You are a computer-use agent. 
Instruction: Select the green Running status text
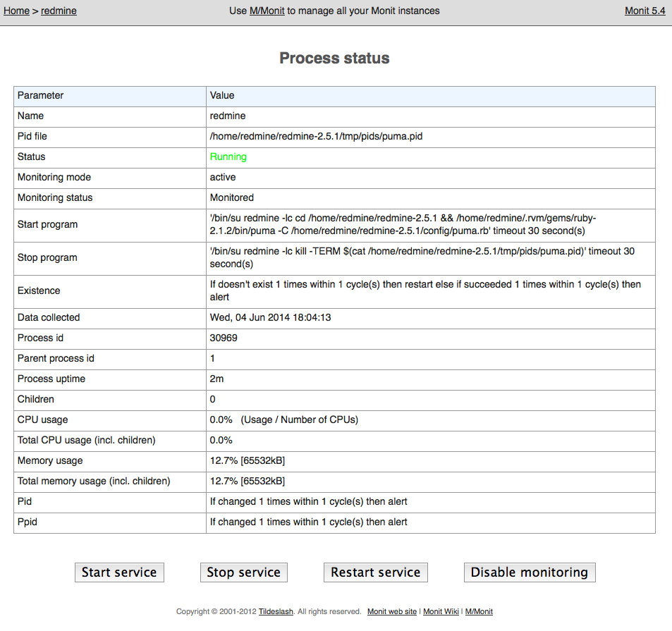click(228, 157)
